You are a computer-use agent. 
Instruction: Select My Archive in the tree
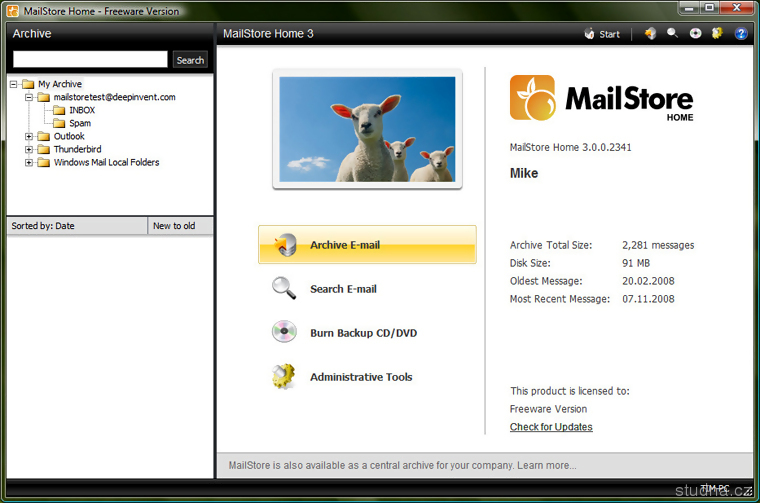pyautogui.click(x=60, y=84)
